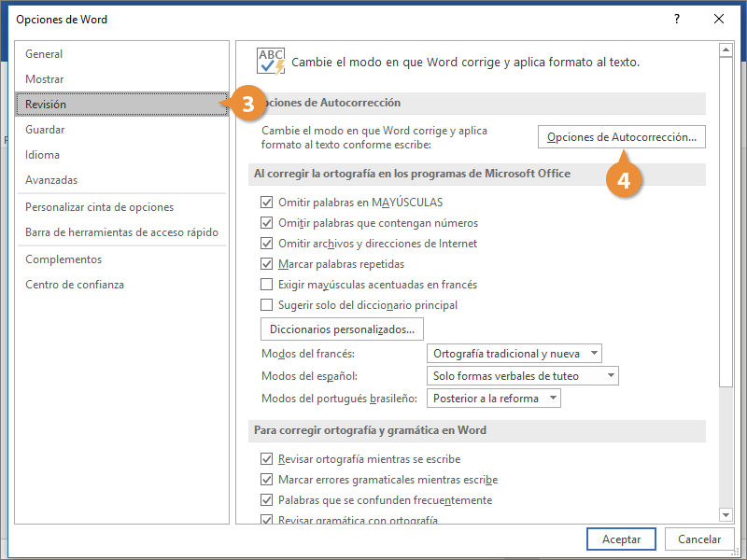This screenshot has height=560, width=747.
Task: Disable Revisar ortografía mientras se escribe
Action: pos(268,459)
